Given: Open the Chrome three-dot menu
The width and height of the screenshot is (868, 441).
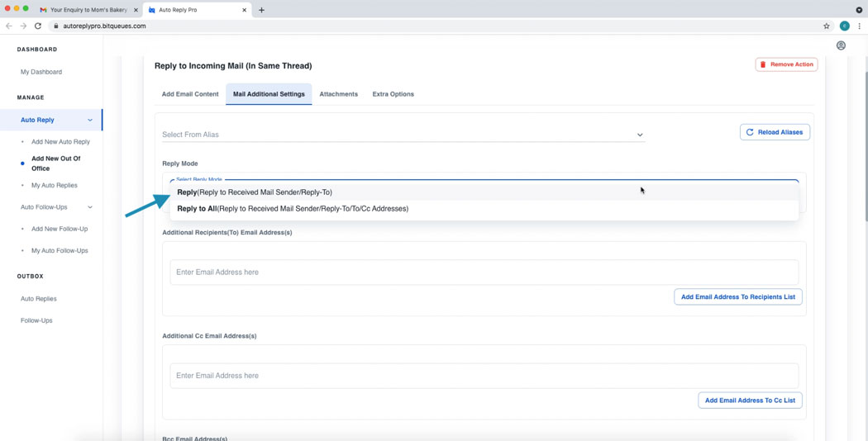Looking at the screenshot, I should 859,26.
